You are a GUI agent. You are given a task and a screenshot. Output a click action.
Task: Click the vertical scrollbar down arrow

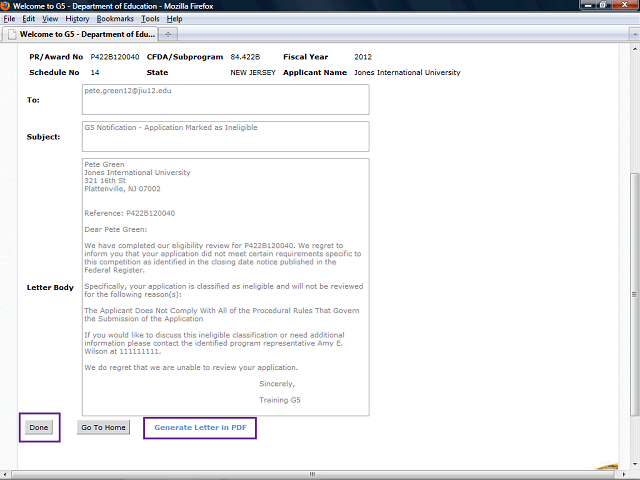tap(634, 464)
